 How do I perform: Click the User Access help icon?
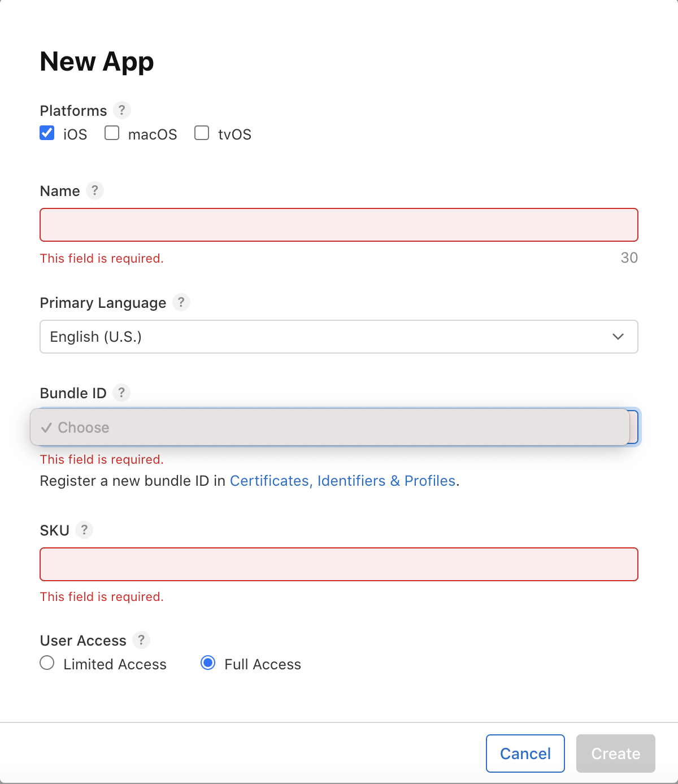click(x=141, y=640)
